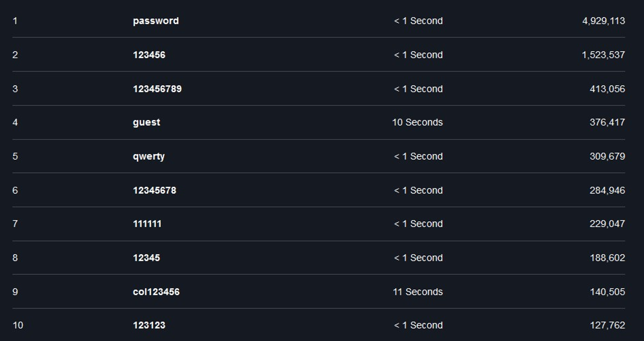Click the 309,679 count for qwerty

[607, 156]
